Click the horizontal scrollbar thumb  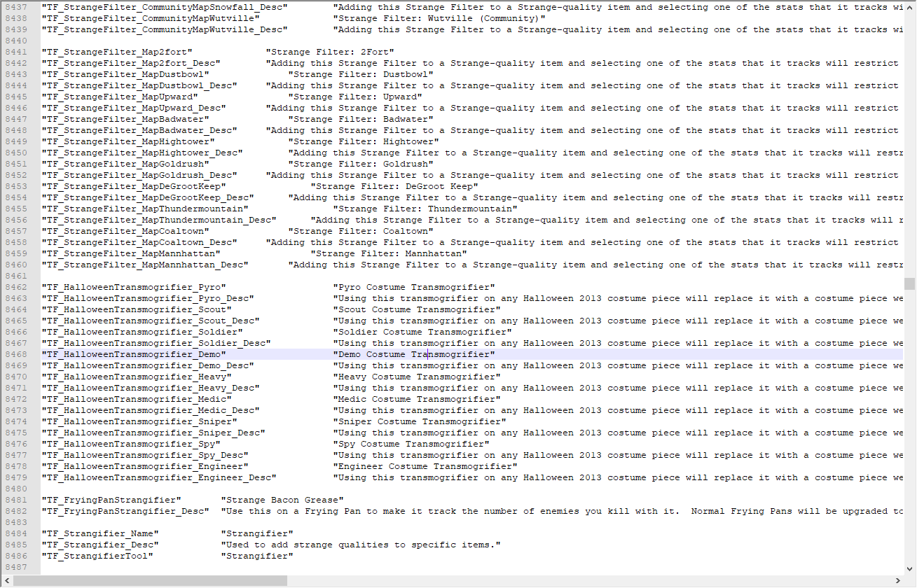tap(150, 580)
